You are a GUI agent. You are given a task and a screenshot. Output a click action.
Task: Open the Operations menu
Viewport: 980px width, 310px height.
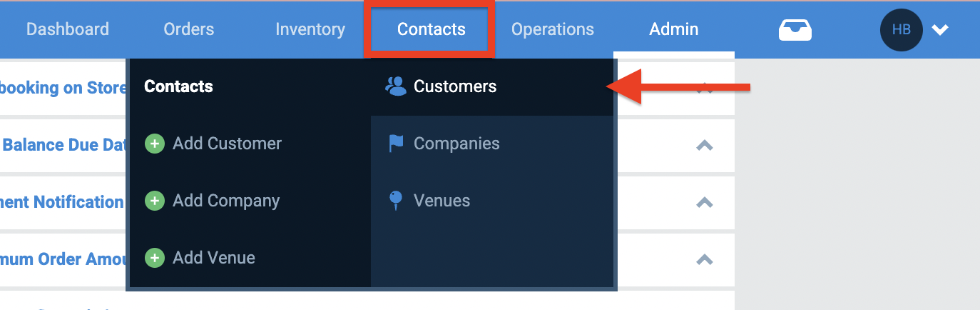(553, 29)
